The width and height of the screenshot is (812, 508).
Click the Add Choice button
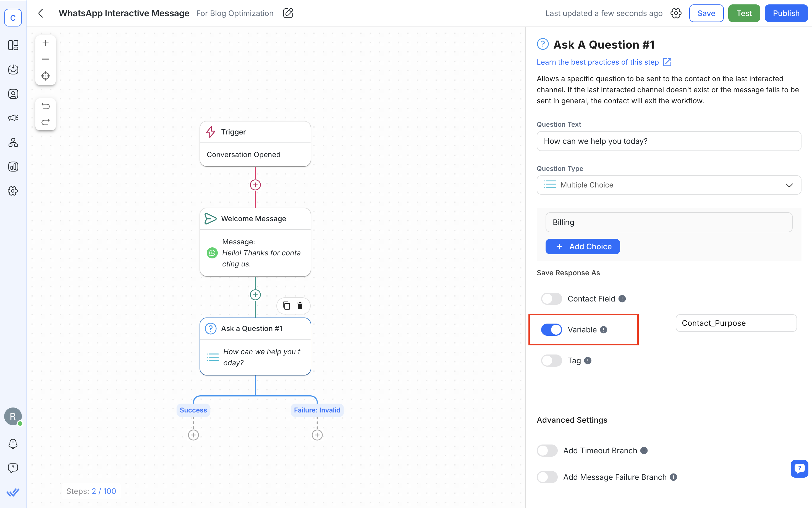coord(583,247)
